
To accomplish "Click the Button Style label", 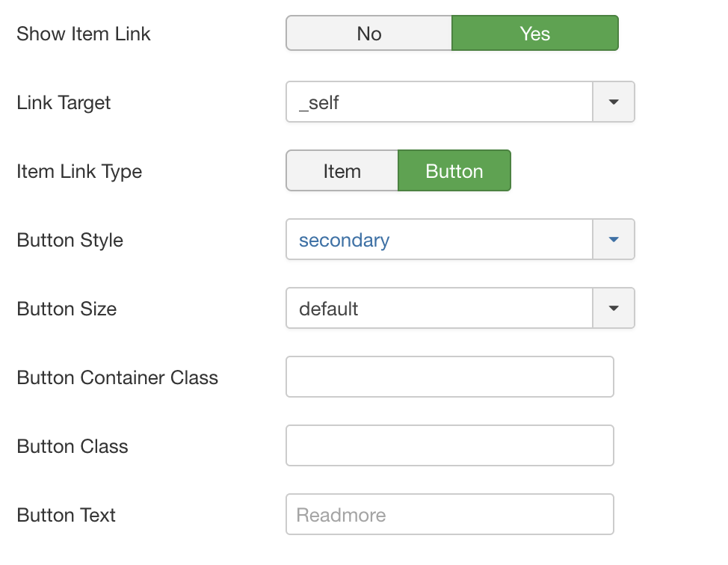I will (x=70, y=240).
